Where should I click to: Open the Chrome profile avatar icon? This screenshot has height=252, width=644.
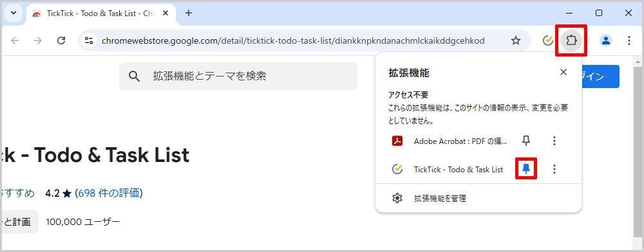pyautogui.click(x=606, y=40)
